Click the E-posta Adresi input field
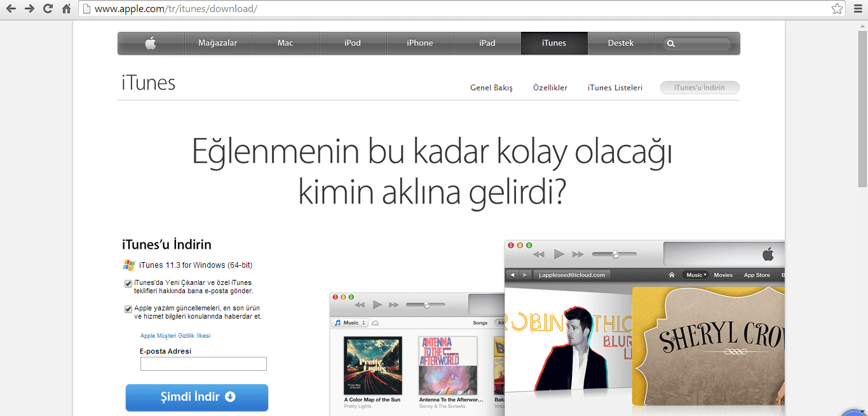 [x=203, y=364]
